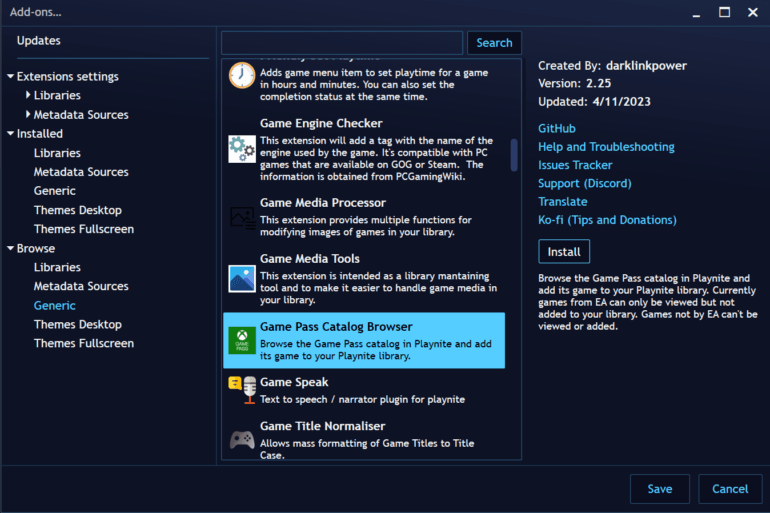Select Generic under Installed
Image resolution: width=770 pixels, height=513 pixels.
tap(55, 190)
